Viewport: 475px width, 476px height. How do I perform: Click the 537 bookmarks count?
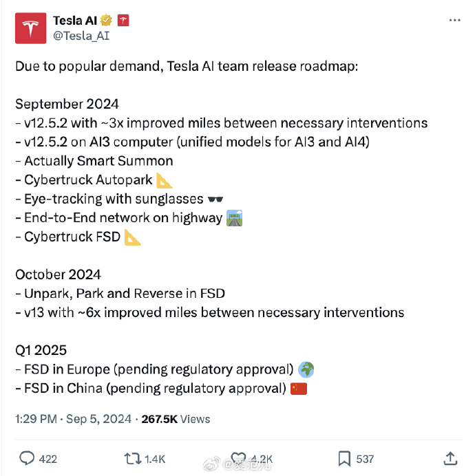(x=365, y=459)
